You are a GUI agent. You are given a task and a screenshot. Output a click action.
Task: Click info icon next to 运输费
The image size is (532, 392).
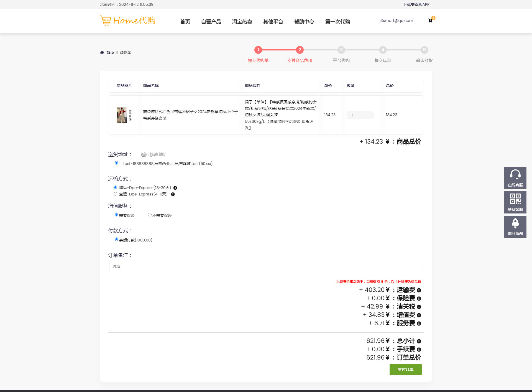point(419,290)
